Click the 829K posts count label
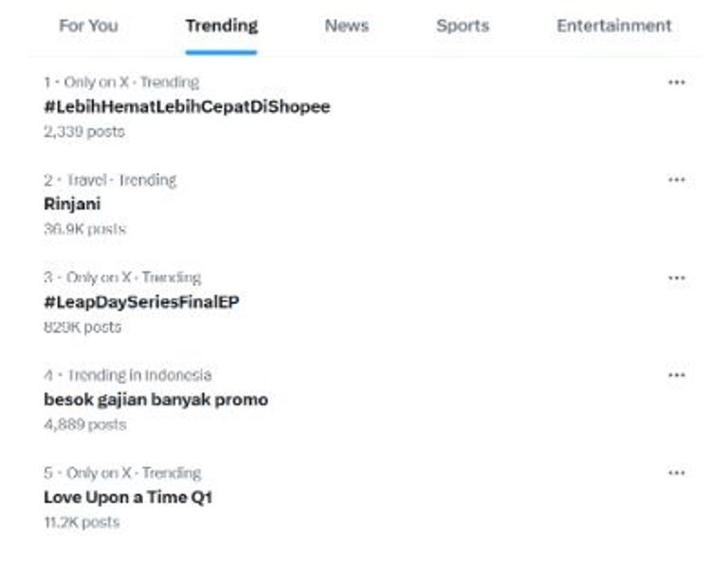728x574 pixels. (82, 327)
